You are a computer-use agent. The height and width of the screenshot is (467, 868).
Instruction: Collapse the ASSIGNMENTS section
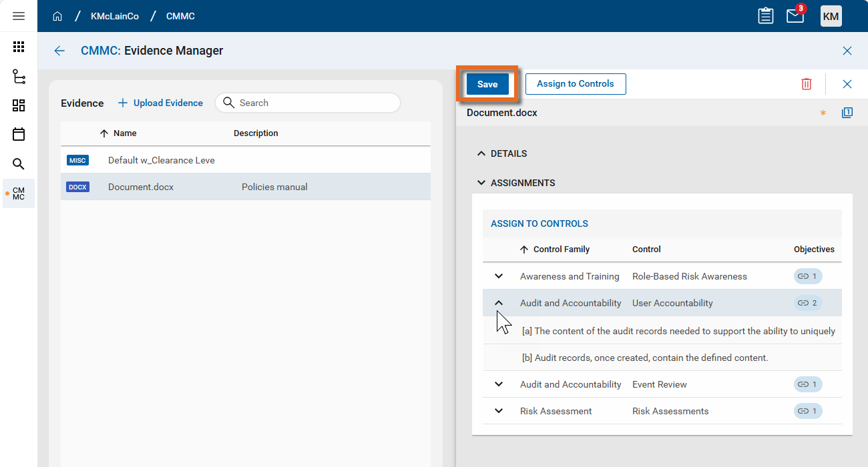click(x=481, y=183)
